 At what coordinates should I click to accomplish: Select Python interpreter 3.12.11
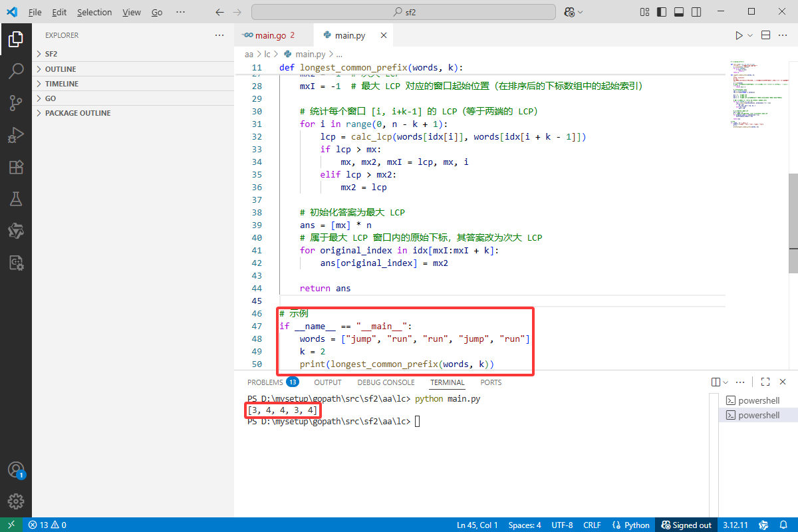(x=735, y=525)
